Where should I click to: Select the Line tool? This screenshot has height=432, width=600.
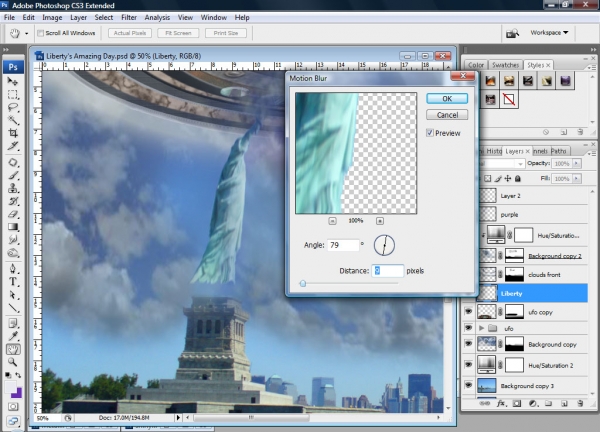[13, 308]
